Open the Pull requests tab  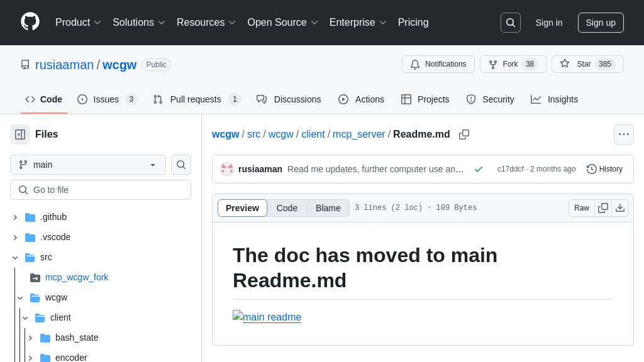pos(197,99)
